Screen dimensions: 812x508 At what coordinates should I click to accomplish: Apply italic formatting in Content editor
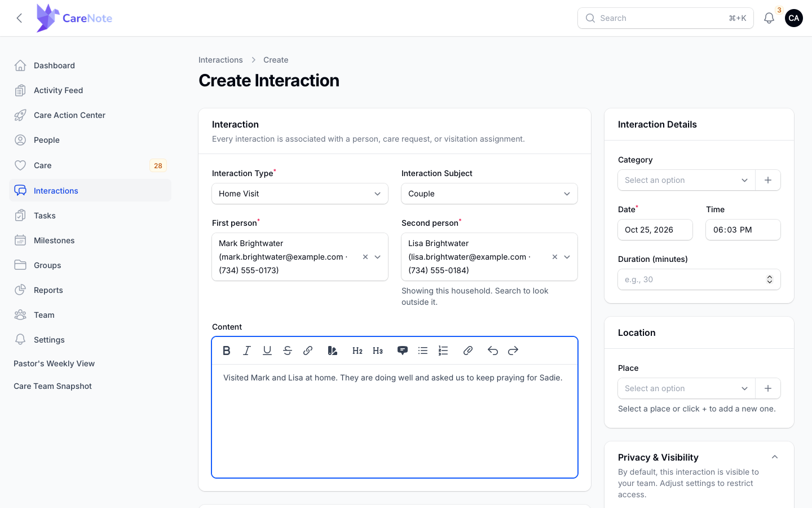click(247, 351)
